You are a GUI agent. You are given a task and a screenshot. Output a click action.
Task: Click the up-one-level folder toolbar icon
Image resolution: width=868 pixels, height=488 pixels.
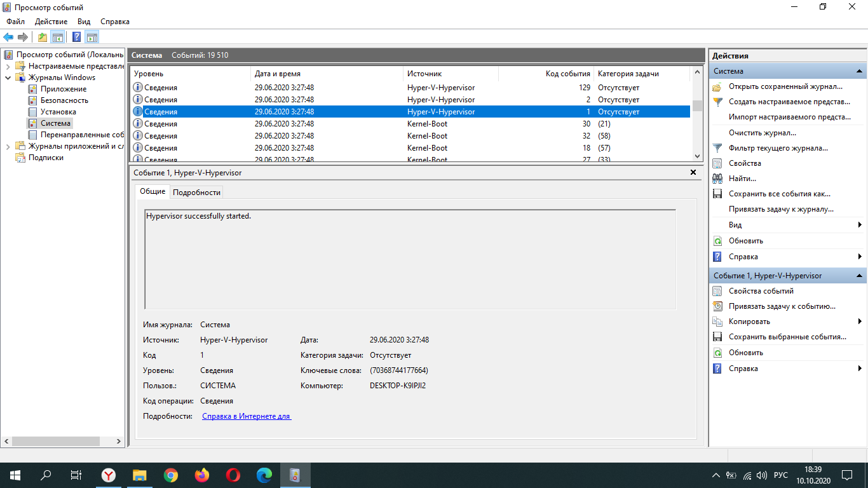42,37
